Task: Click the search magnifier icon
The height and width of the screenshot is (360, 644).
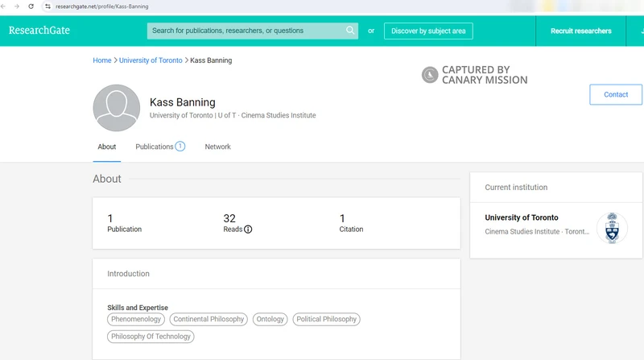Action: click(x=350, y=31)
